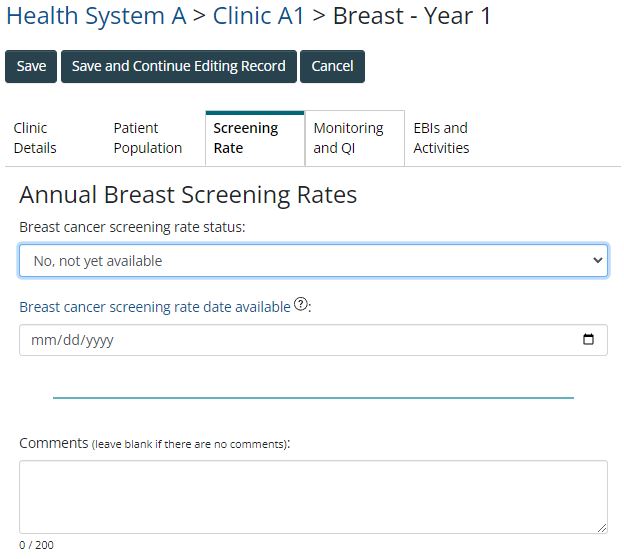Image resolution: width=624 pixels, height=559 pixels.
Task: Expand the screening rate status dropdown
Action: tap(313, 261)
